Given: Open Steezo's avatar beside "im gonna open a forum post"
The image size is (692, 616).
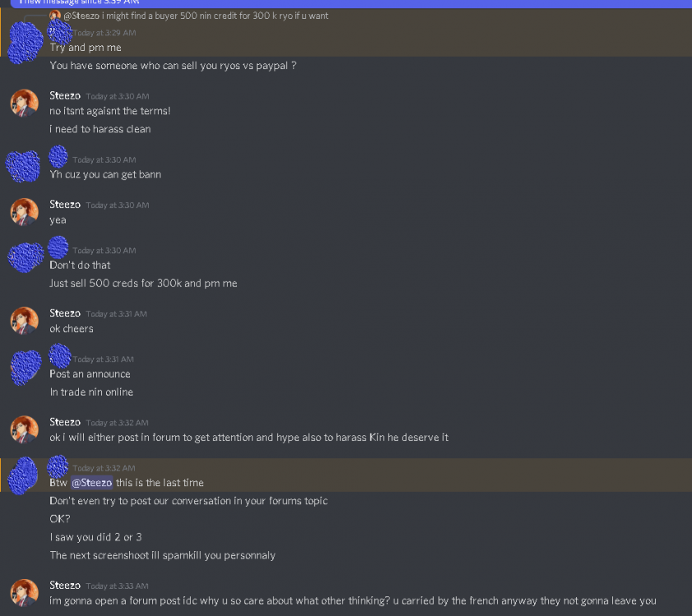Looking at the screenshot, I should click(x=25, y=593).
